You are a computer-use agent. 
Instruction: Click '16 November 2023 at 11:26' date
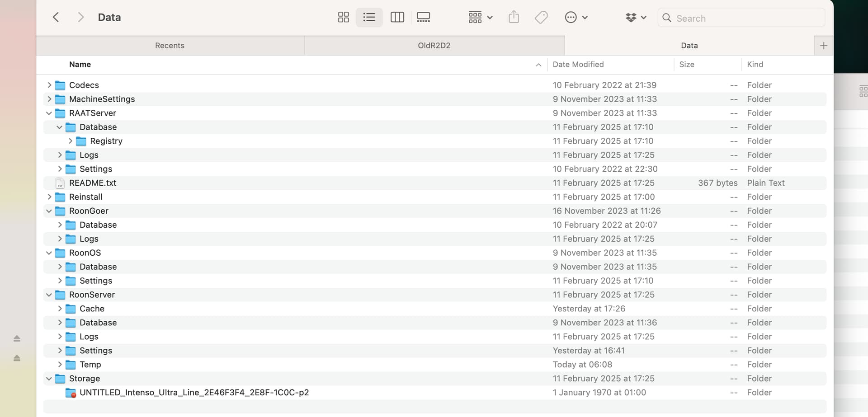tap(607, 211)
